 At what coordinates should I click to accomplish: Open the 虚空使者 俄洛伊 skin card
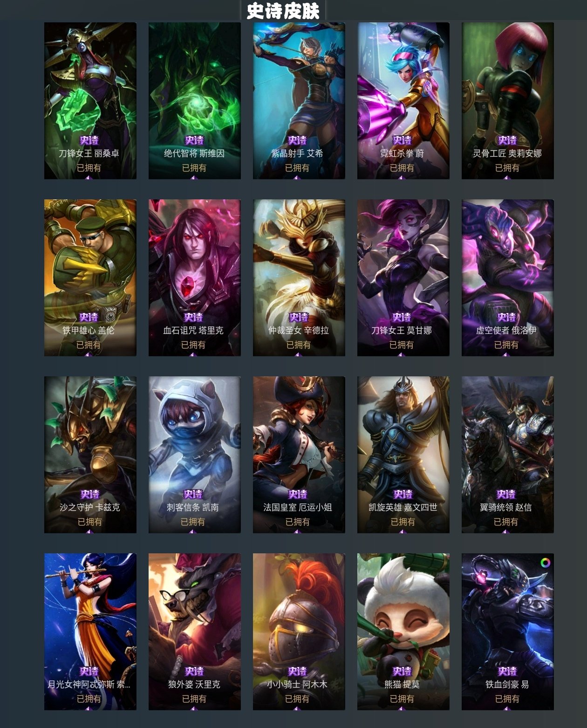(508, 278)
